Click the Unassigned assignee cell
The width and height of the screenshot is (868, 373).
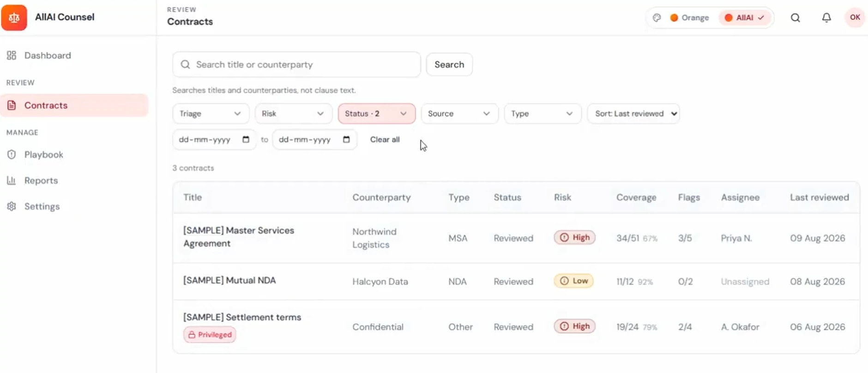click(745, 282)
